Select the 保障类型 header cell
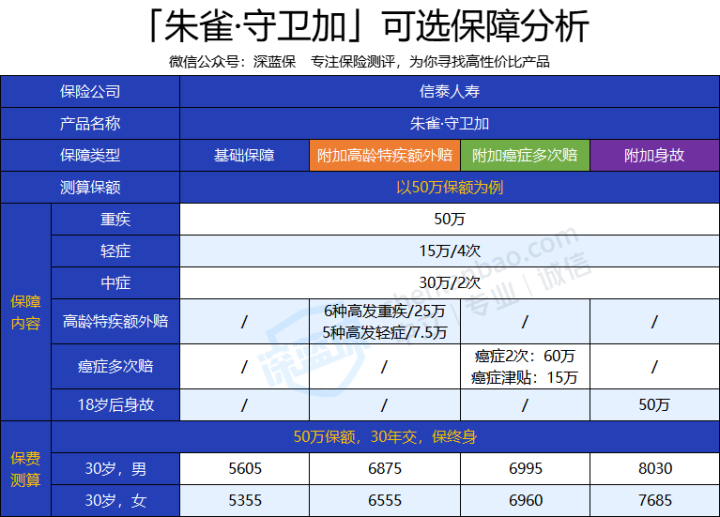Viewport: 720px width, 517px height. click(x=90, y=156)
